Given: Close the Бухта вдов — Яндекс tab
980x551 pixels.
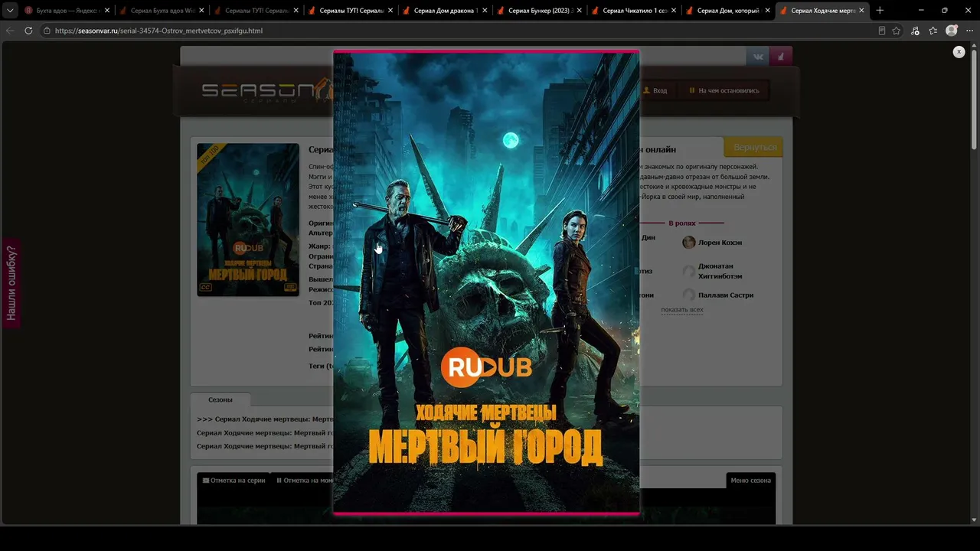Looking at the screenshot, I should [x=106, y=11].
